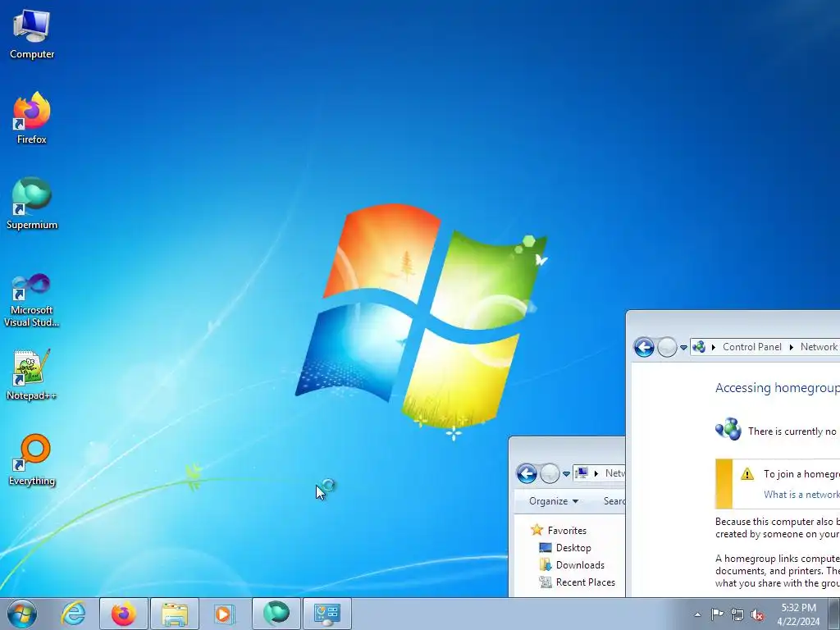Click the Control Panel breadcrumb
Image resolution: width=840 pixels, height=630 pixels.
(x=751, y=347)
